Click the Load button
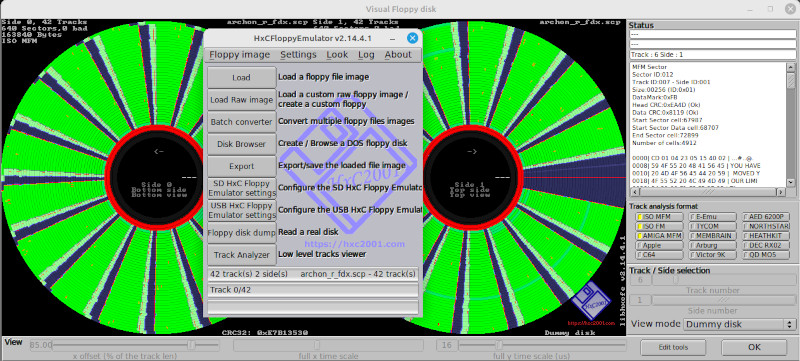The width and height of the screenshot is (800, 361). pyautogui.click(x=241, y=78)
